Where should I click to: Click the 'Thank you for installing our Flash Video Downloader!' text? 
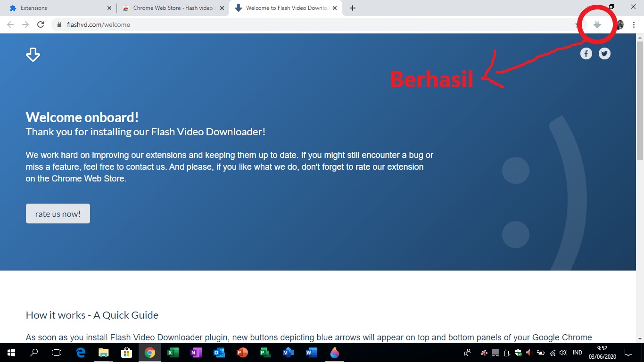146,132
